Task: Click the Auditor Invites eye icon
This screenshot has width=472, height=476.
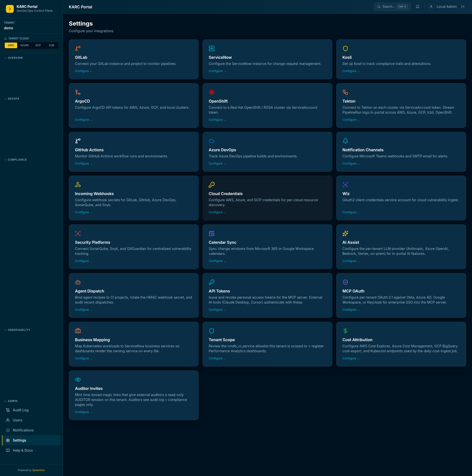Action: pyautogui.click(x=78, y=380)
